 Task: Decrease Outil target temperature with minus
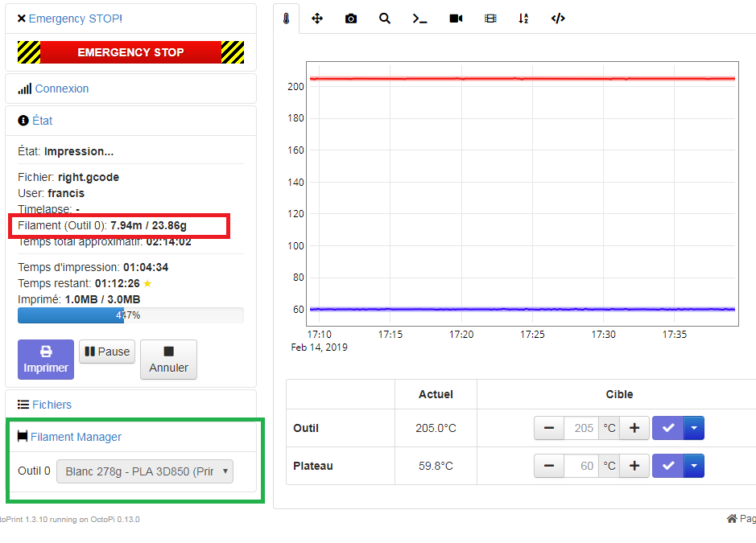(548, 428)
